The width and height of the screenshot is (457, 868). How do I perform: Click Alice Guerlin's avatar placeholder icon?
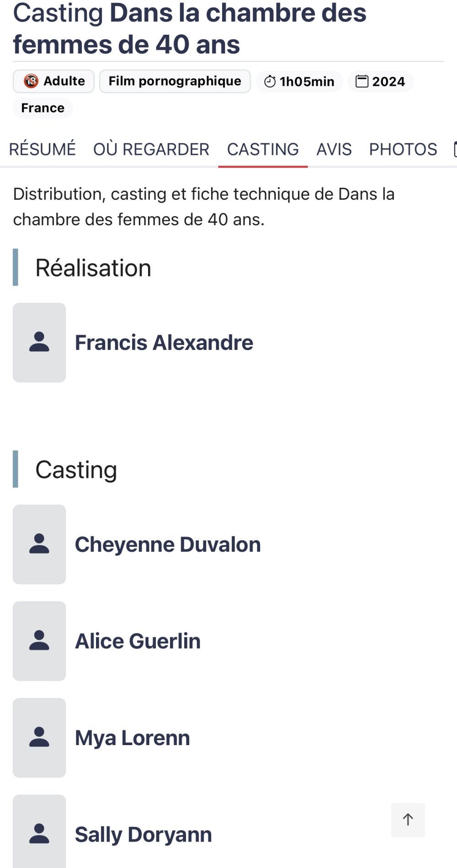point(39,641)
